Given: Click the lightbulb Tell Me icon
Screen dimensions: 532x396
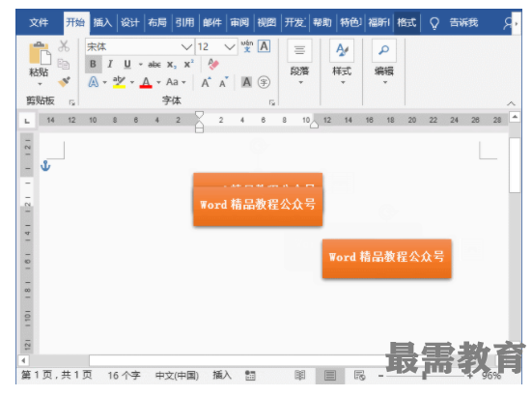Looking at the screenshot, I should click(x=434, y=23).
